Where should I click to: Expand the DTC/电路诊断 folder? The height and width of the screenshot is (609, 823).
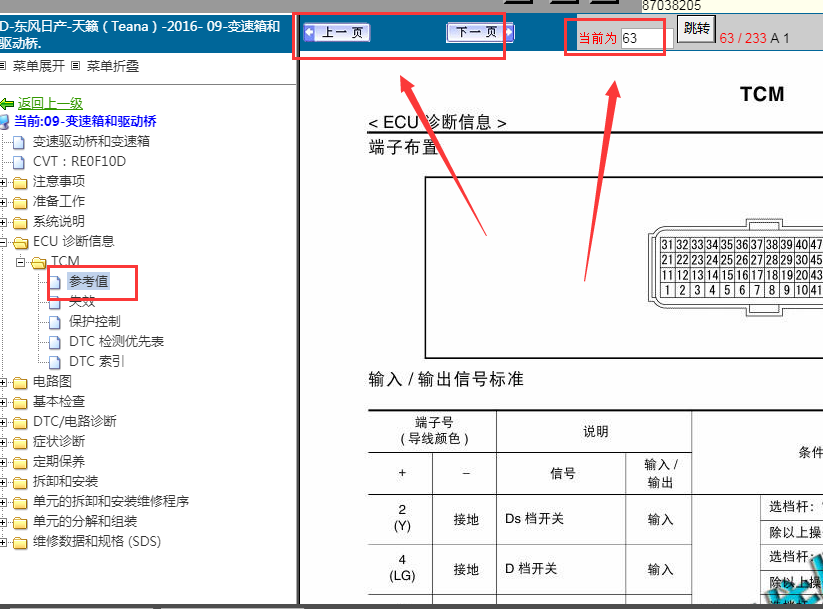point(3,422)
